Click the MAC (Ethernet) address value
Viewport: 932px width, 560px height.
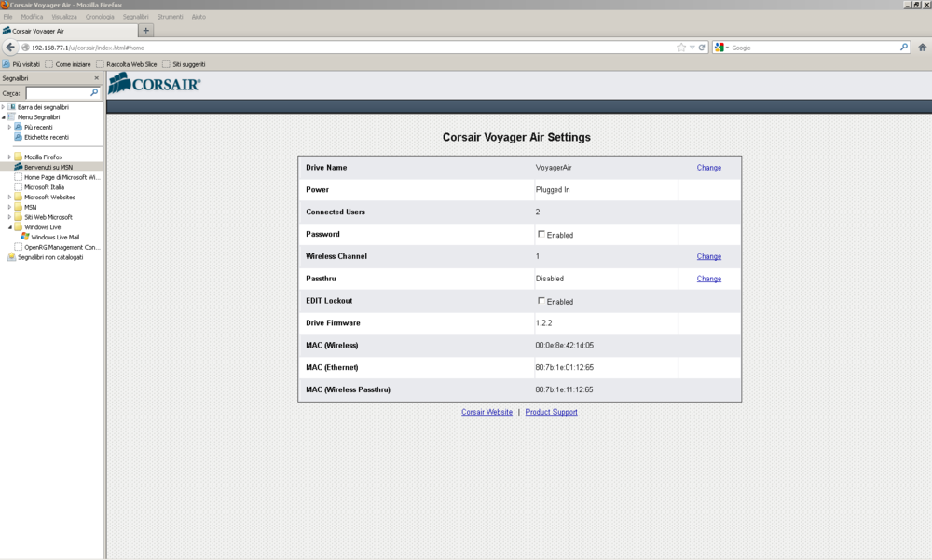(564, 367)
